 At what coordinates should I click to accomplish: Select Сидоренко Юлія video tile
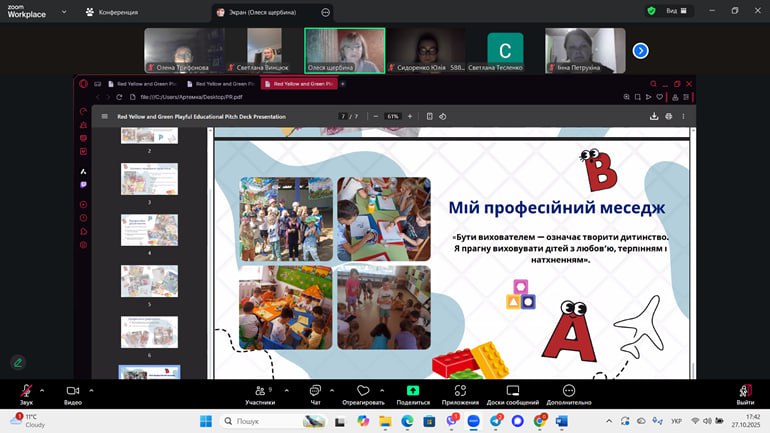click(x=426, y=51)
